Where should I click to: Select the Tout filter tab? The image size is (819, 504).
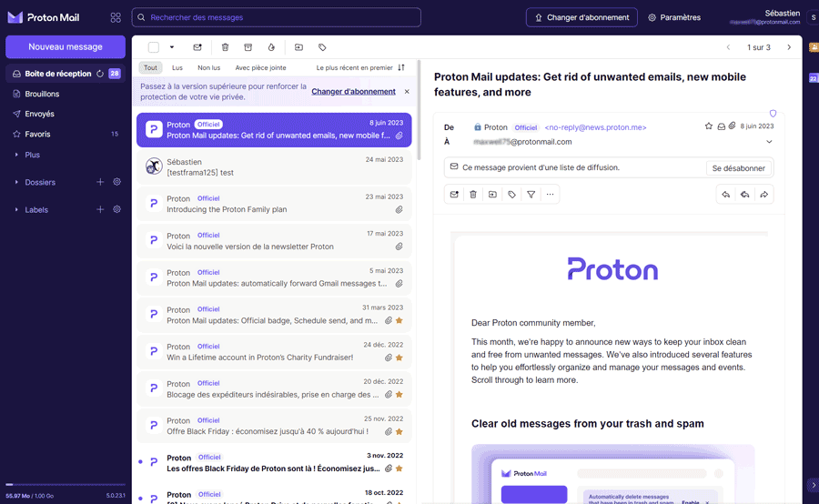[150, 67]
